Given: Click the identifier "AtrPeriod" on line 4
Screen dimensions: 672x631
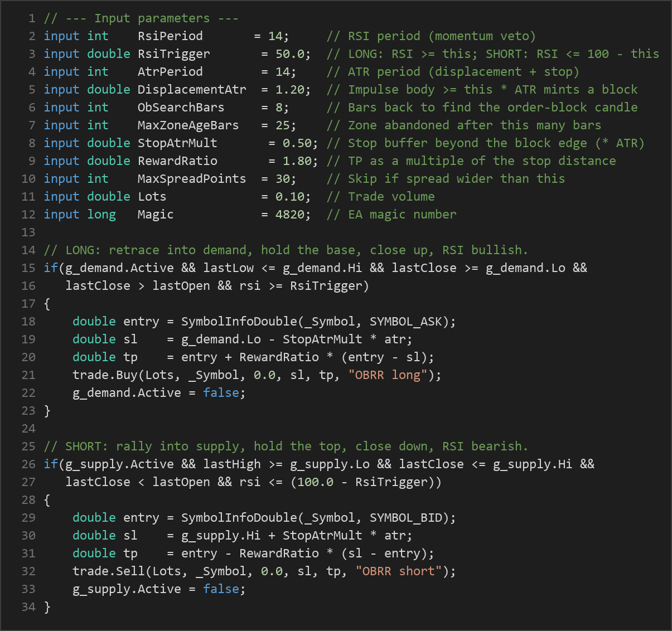Looking at the screenshot, I should point(170,72).
